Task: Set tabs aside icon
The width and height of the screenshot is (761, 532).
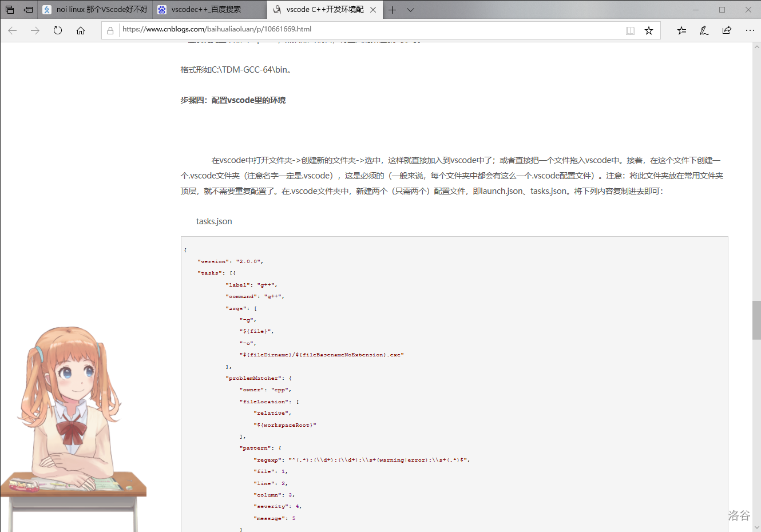Action: coord(28,10)
